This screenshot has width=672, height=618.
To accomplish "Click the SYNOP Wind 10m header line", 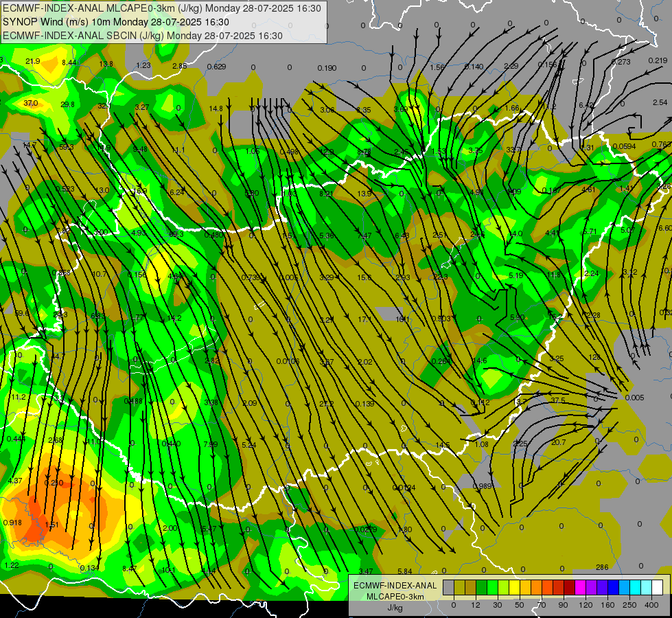I will tap(116, 22).
